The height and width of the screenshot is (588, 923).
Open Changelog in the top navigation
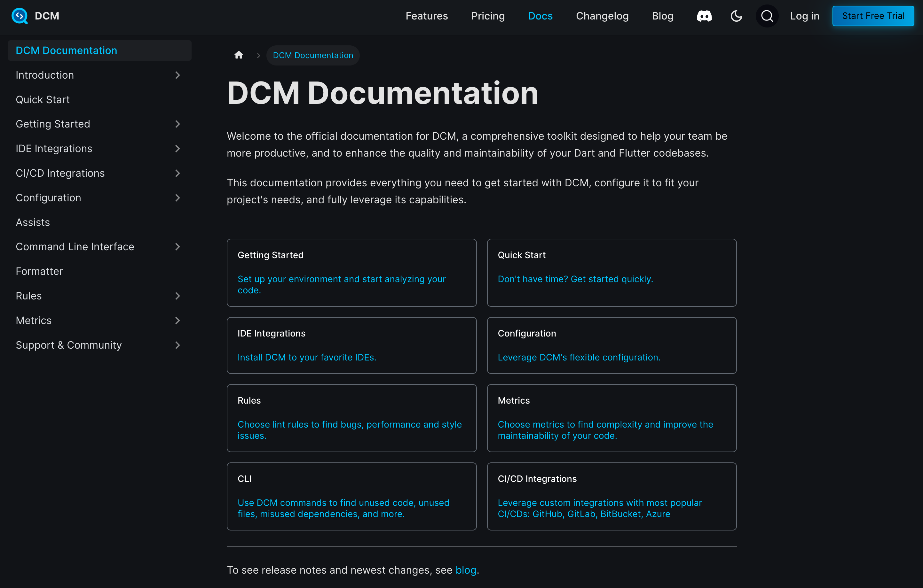click(x=602, y=16)
